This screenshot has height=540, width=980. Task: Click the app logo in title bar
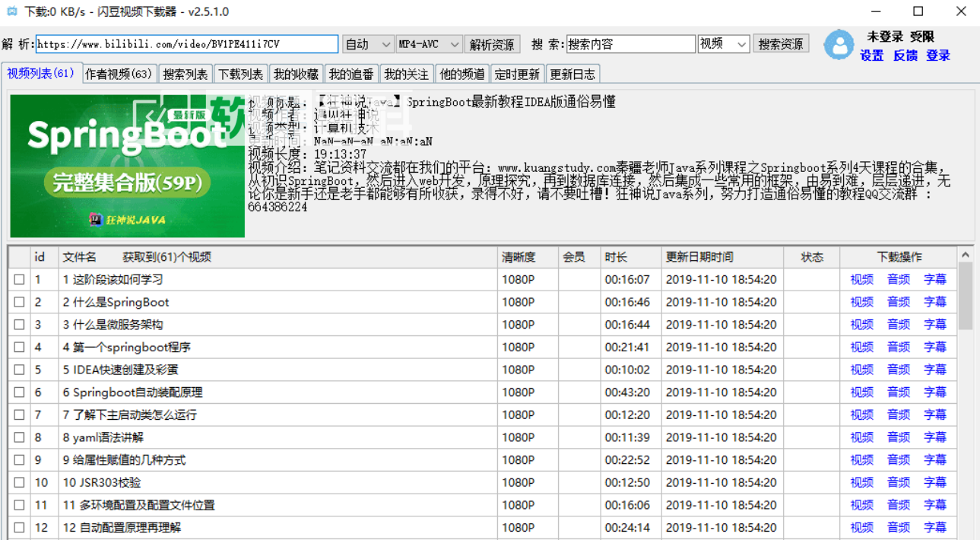coord(11,11)
